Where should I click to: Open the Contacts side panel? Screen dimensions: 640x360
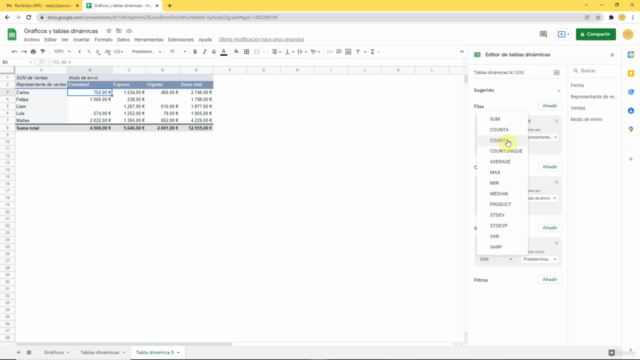tap(631, 111)
